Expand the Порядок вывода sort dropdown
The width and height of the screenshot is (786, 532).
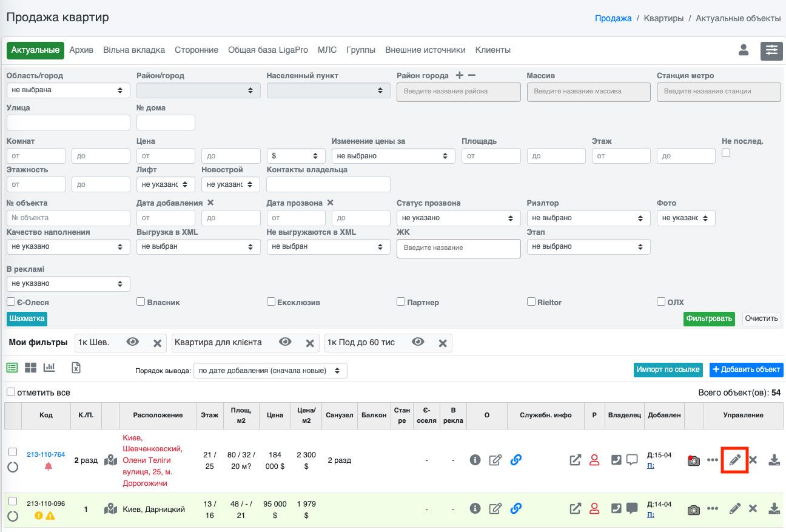click(270, 370)
